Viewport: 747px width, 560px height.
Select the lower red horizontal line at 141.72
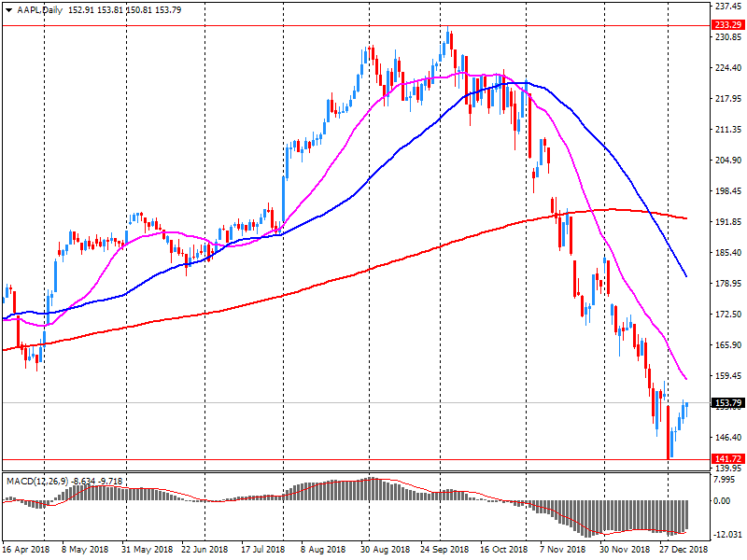(x=356, y=459)
